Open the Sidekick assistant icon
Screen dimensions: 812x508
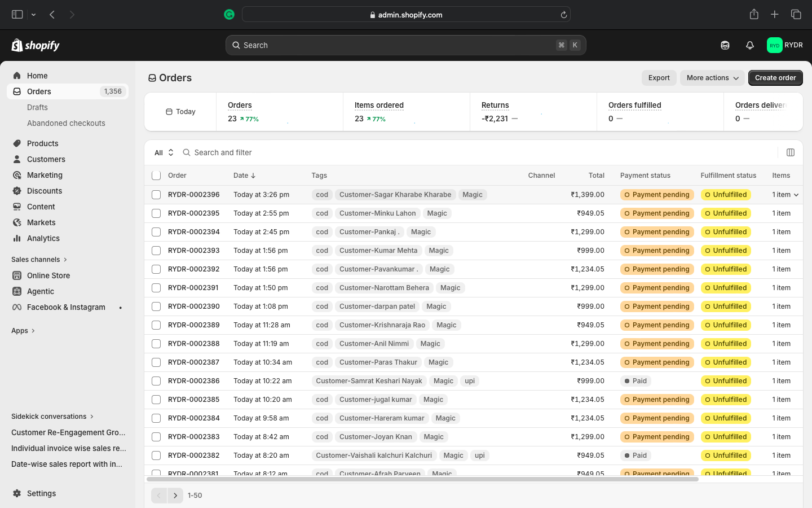click(x=725, y=45)
